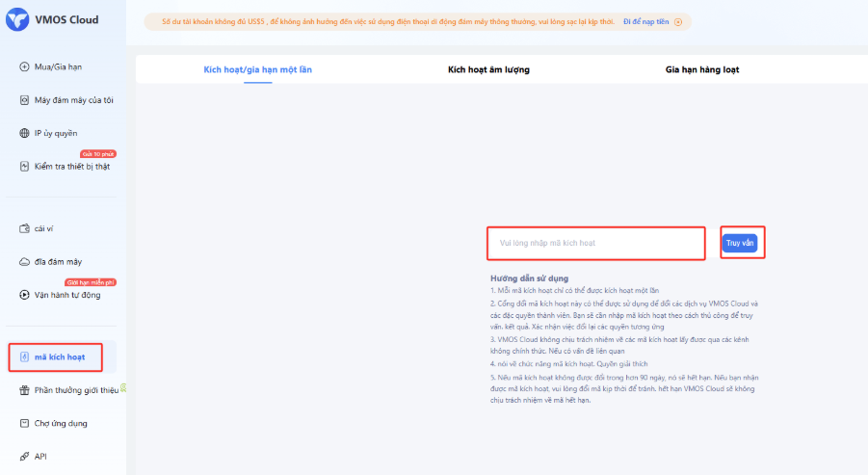
Task: Click the Giới hạn miễn phí badge
Action: click(x=91, y=282)
